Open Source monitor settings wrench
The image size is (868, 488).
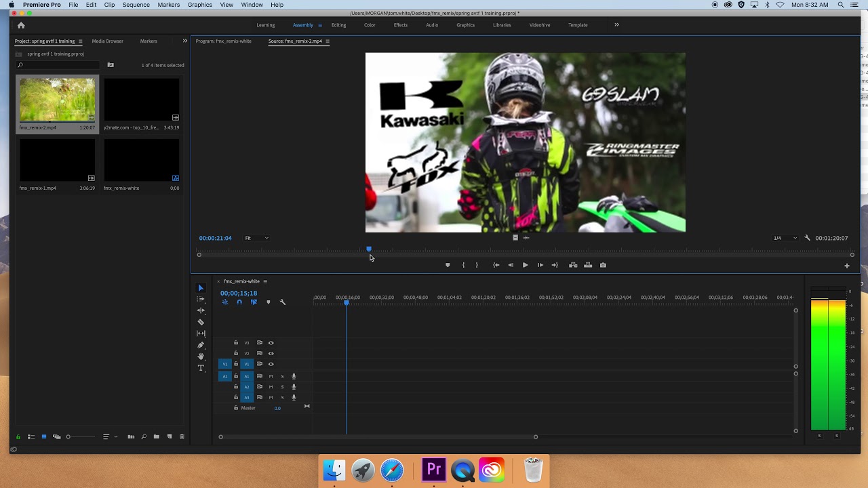(x=807, y=238)
